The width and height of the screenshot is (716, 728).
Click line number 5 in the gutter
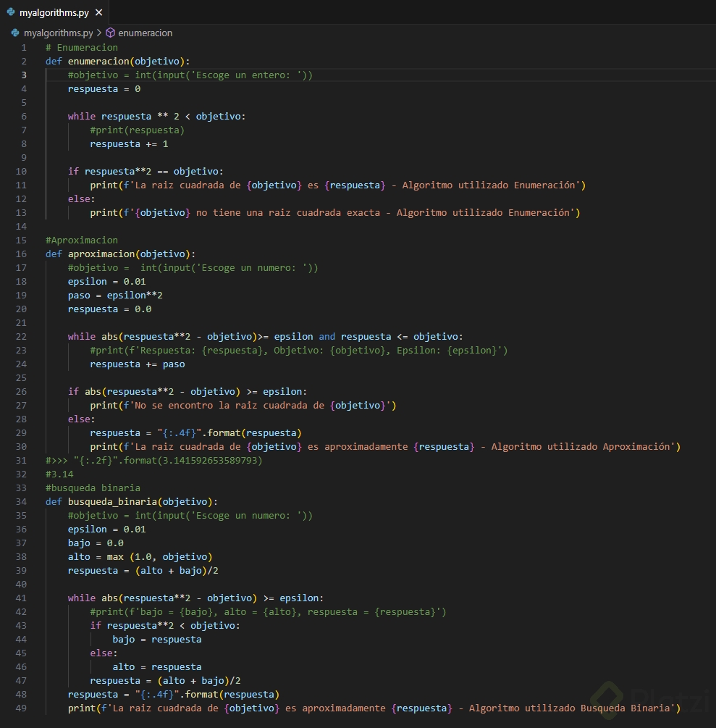24,103
